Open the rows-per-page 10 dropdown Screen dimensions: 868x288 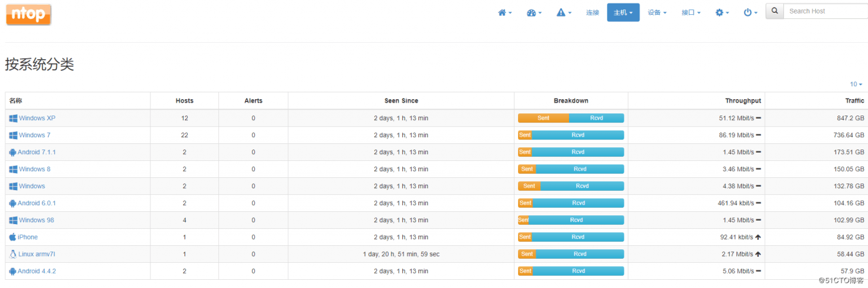pos(856,84)
